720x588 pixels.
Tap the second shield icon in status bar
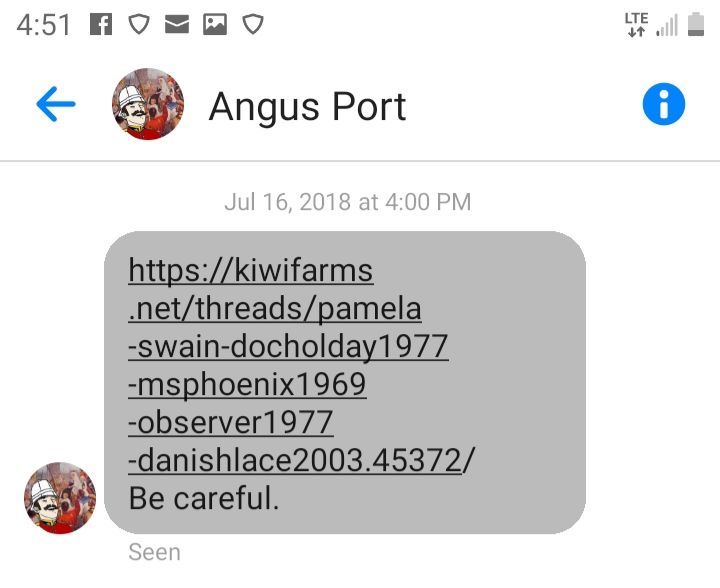(253, 24)
